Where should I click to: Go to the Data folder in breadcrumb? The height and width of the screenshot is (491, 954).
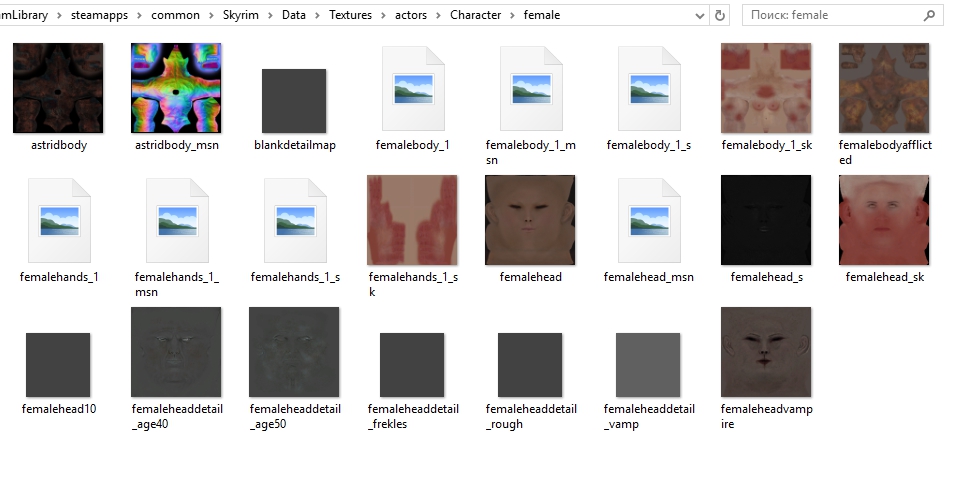[x=293, y=15]
